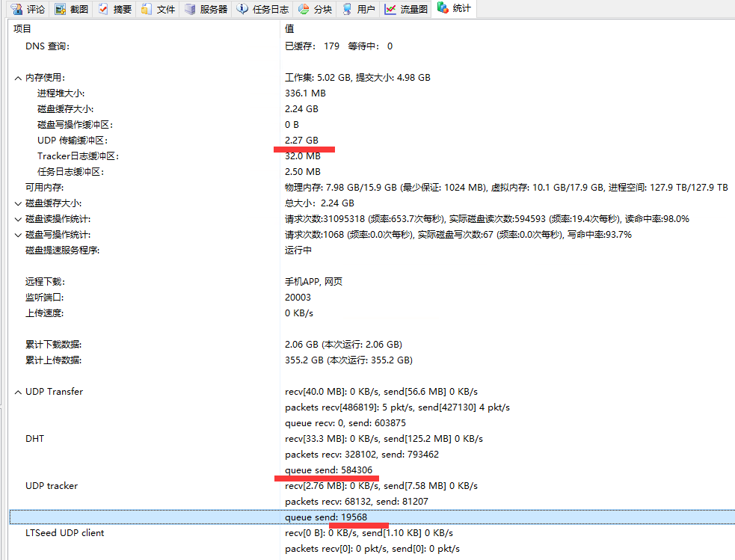Click the 流量图 chart icon
Screen dimensions: 735x560
[x=390, y=10]
